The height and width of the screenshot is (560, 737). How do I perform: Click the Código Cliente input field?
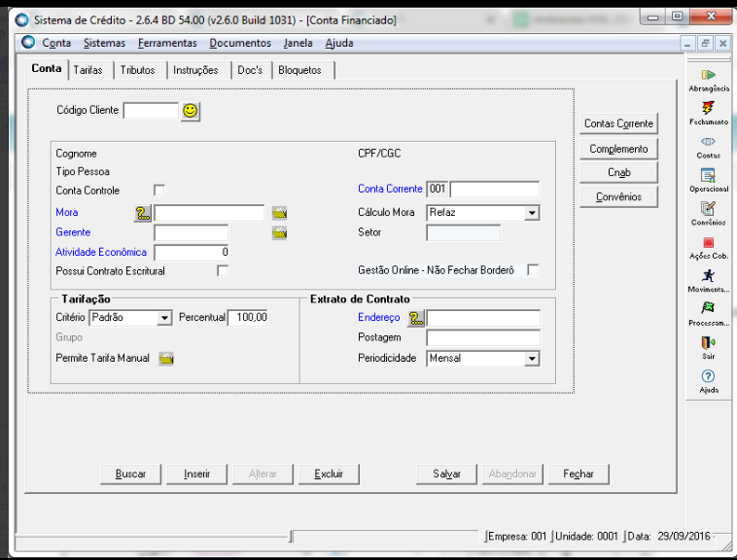point(151,111)
